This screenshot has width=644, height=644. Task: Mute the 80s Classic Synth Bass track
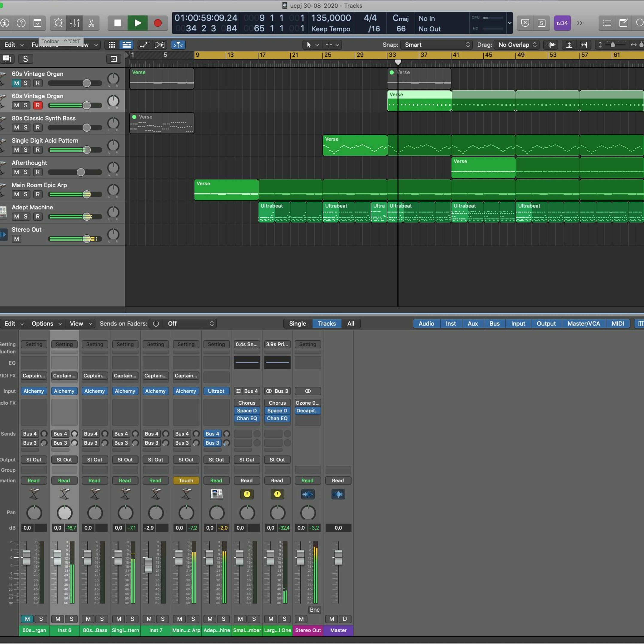click(16, 127)
